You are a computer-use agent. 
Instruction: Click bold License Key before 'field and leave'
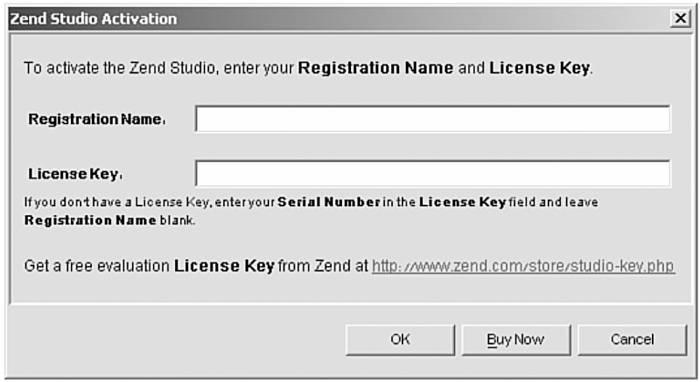point(462,202)
